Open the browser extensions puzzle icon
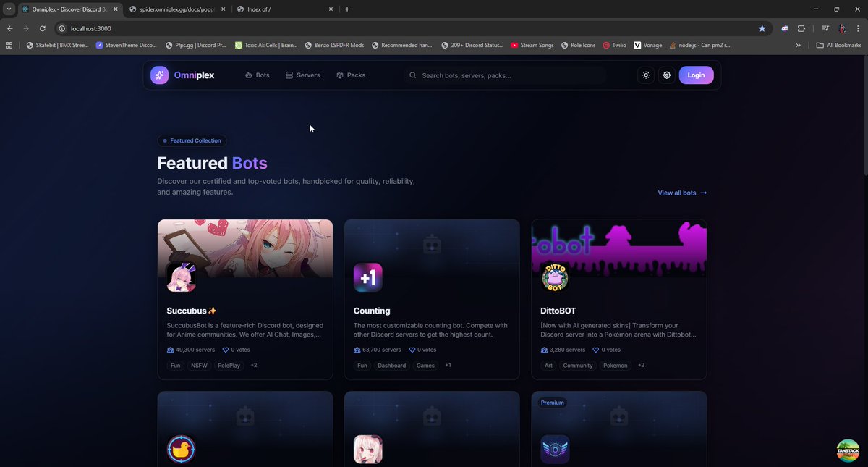 [801, 28]
